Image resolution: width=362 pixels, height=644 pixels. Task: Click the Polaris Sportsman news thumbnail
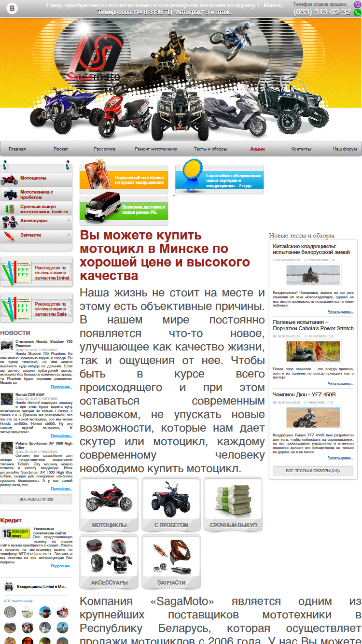7,448
